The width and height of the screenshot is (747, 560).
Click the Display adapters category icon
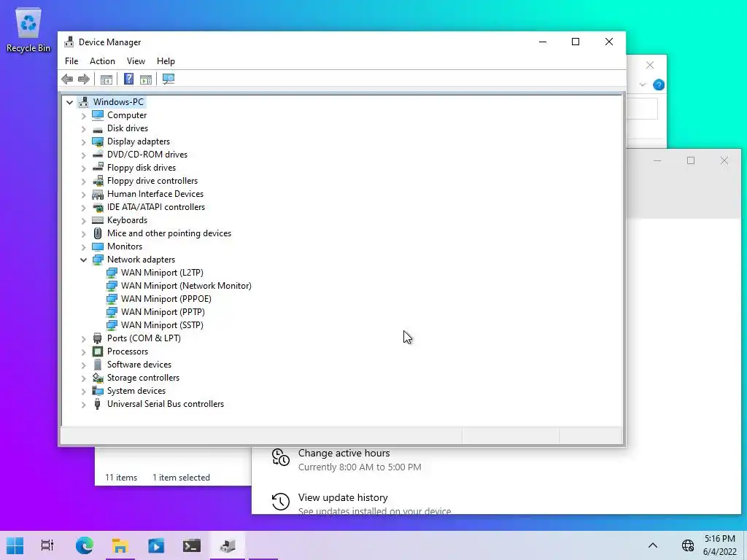98,141
